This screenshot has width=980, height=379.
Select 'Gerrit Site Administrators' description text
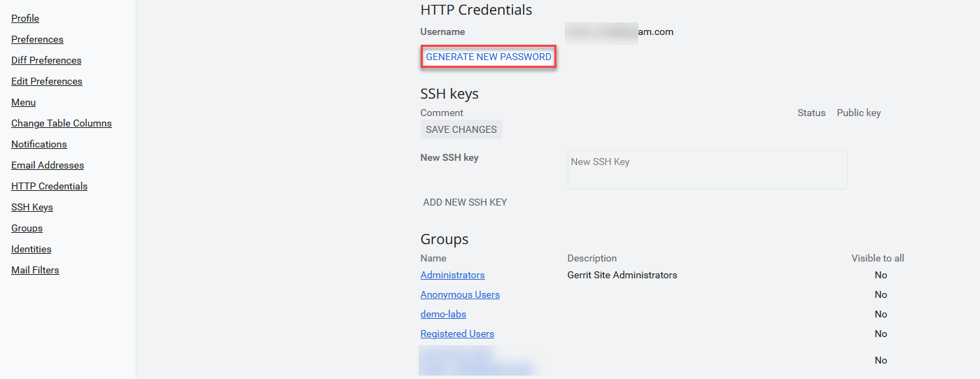tap(622, 275)
